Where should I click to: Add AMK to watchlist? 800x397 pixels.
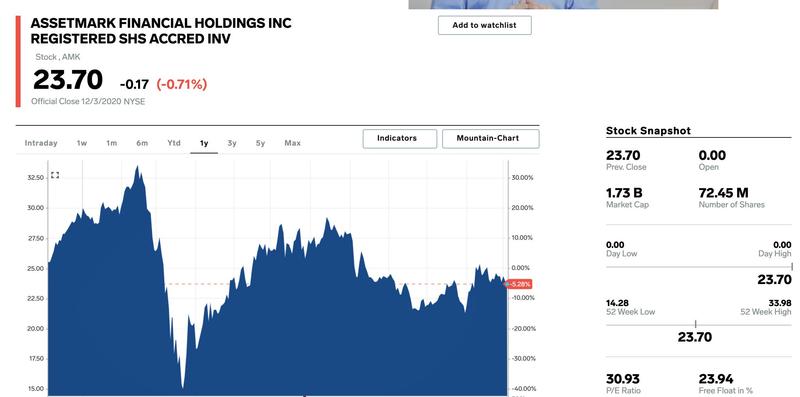pos(485,25)
